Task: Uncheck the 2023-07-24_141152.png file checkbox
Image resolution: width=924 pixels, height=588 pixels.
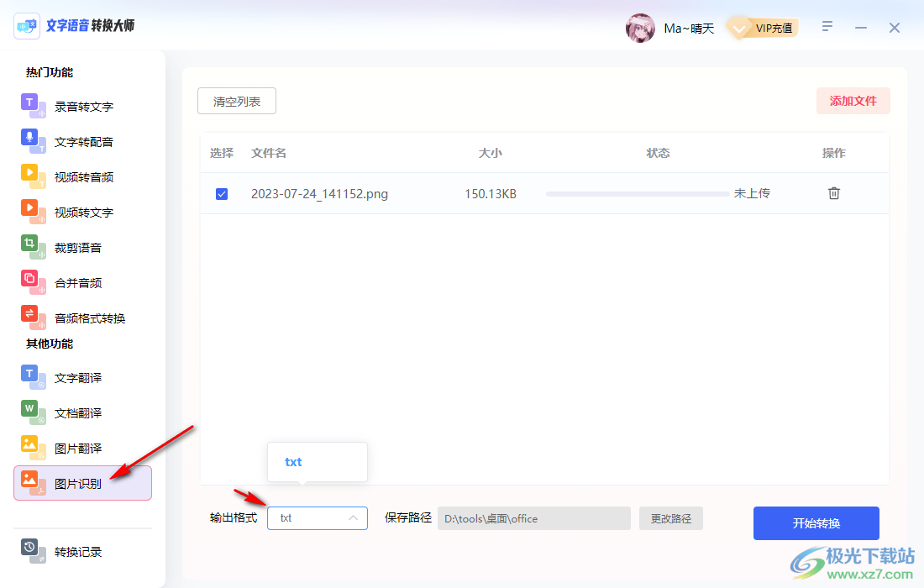Action: (x=221, y=193)
